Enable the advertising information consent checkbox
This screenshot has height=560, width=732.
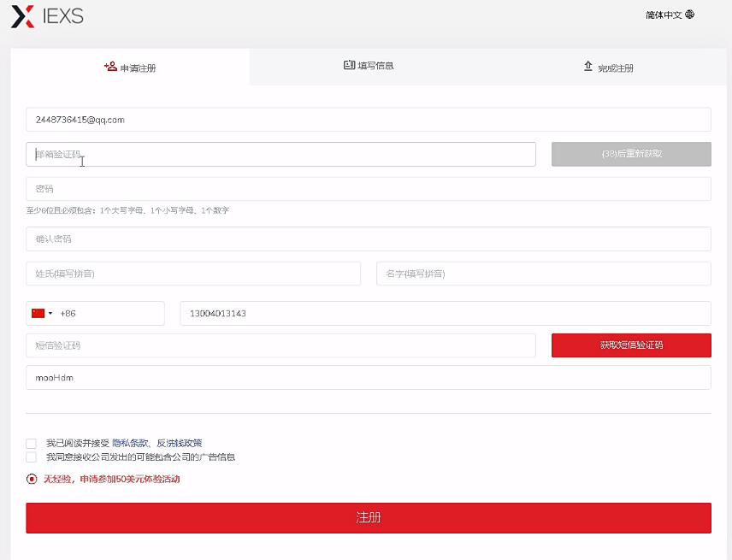coord(32,457)
